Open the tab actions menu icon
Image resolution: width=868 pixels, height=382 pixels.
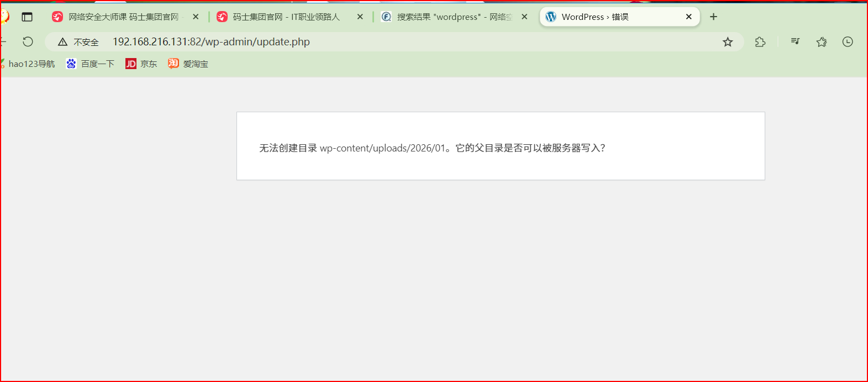(x=27, y=17)
